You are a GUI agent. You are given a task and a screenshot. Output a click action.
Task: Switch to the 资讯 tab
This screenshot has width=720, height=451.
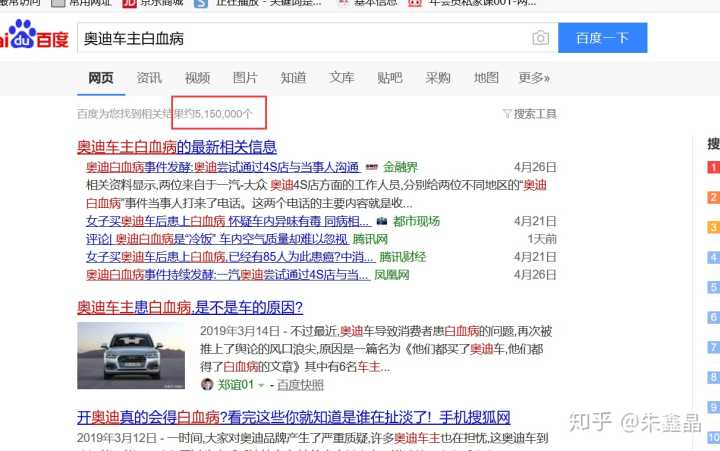click(x=149, y=78)
